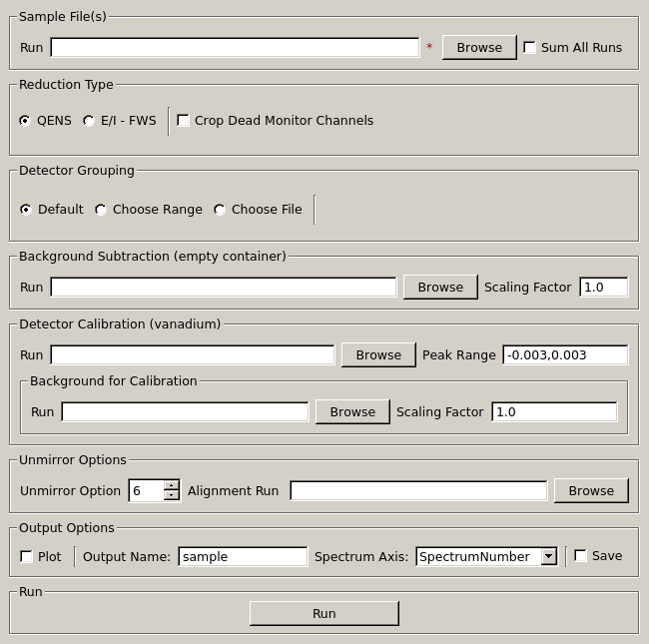Click the Run button at bottom
The height and width of the screenshot is (644, 649).
tap(324, 614)
